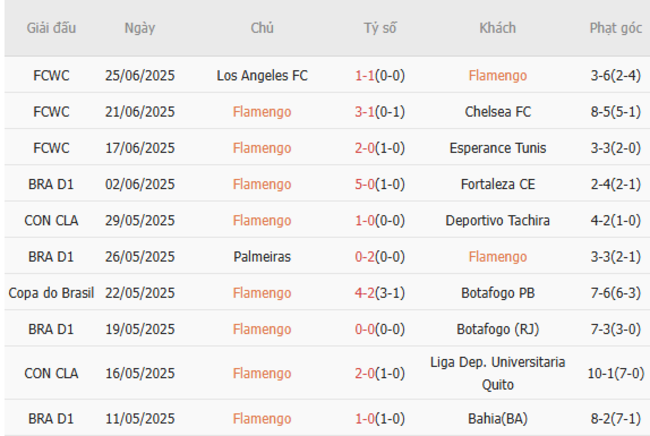Click the Phạt góc column header

615,28
